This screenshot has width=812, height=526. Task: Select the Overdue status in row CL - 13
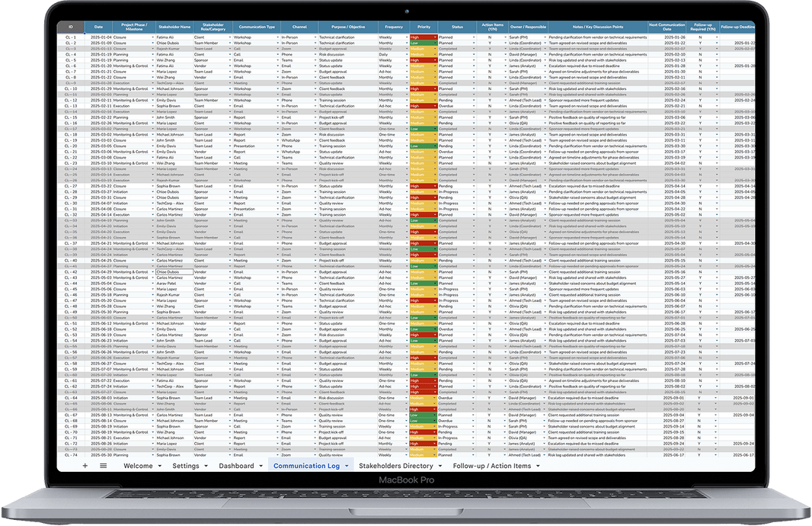click(456, 106)
